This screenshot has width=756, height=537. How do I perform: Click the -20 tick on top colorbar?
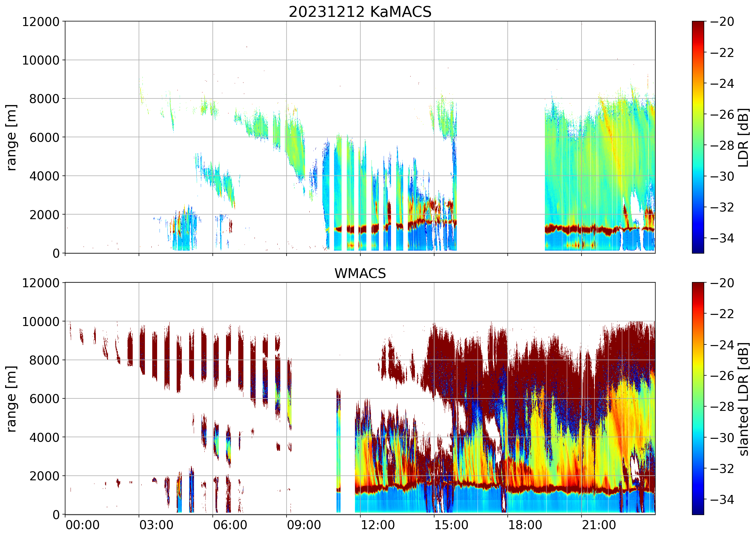pyautogui.click(x=722, y=22)
